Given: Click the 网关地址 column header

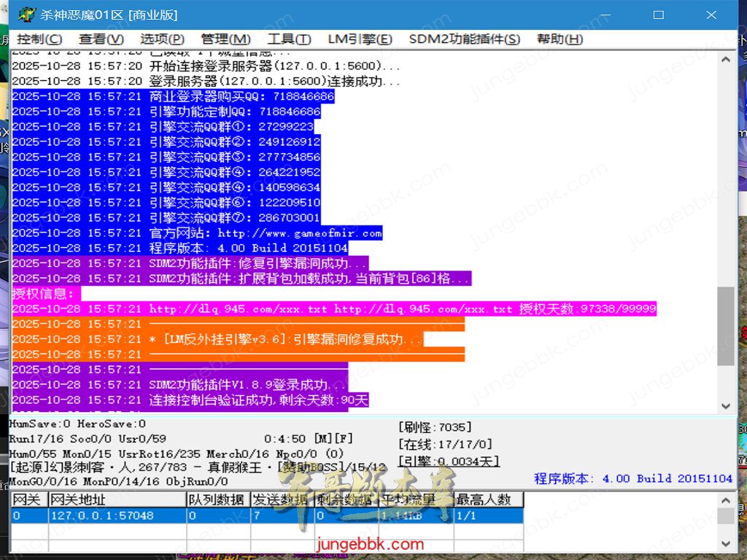Looking at the screenshot, I should (x=117, y=500).
